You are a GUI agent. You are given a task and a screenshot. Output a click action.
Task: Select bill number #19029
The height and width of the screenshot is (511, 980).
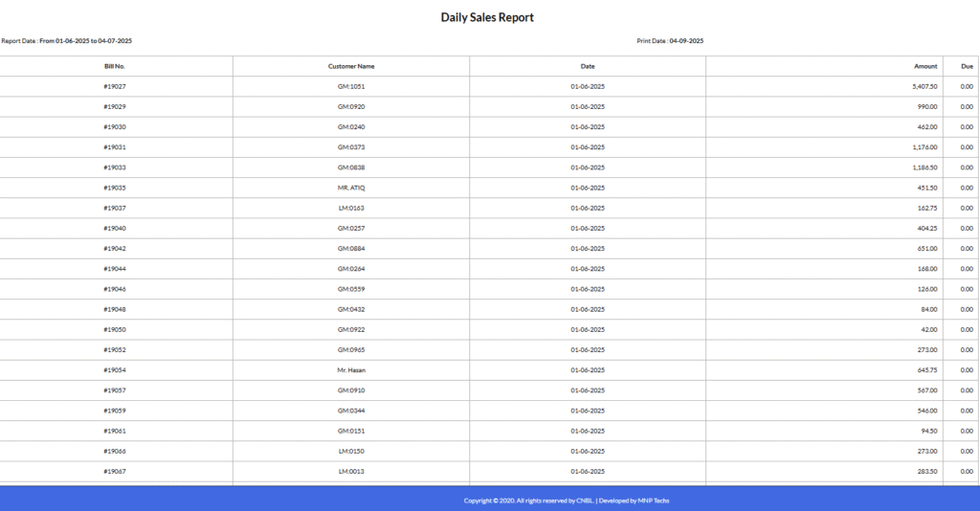[x=115, y=107]
